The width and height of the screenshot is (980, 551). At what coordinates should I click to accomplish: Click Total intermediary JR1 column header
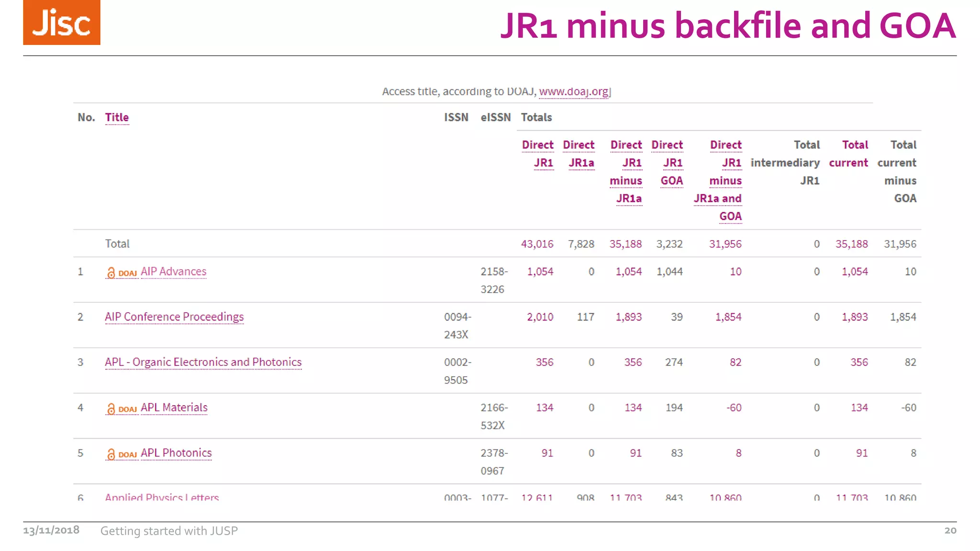785,163
